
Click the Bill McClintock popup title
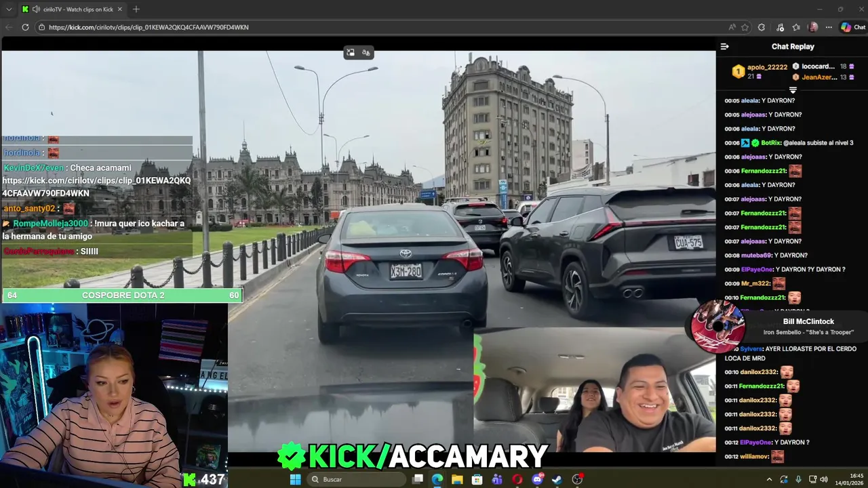pos(808,321)
